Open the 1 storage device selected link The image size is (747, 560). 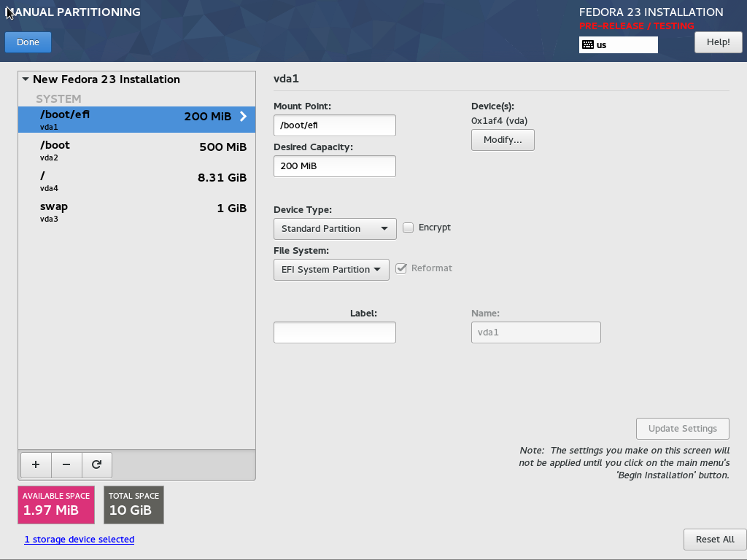tap(79, 539)
